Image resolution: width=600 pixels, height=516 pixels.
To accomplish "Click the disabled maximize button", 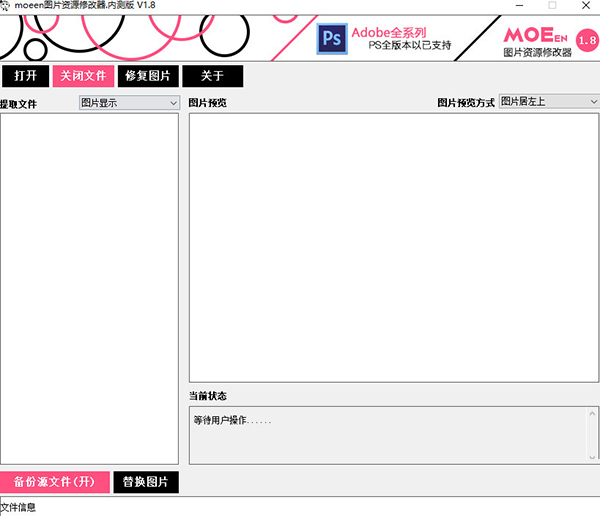I will click(x=552, y=5).
